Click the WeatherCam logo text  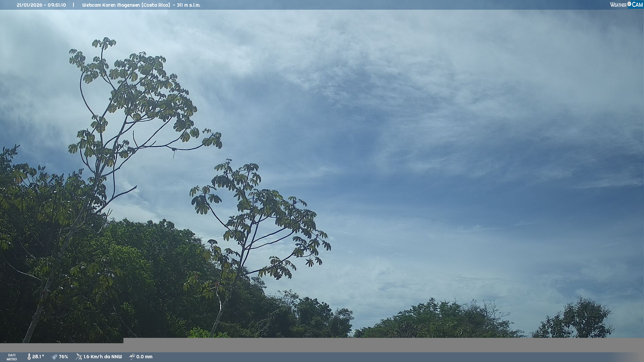coord(619,5)
